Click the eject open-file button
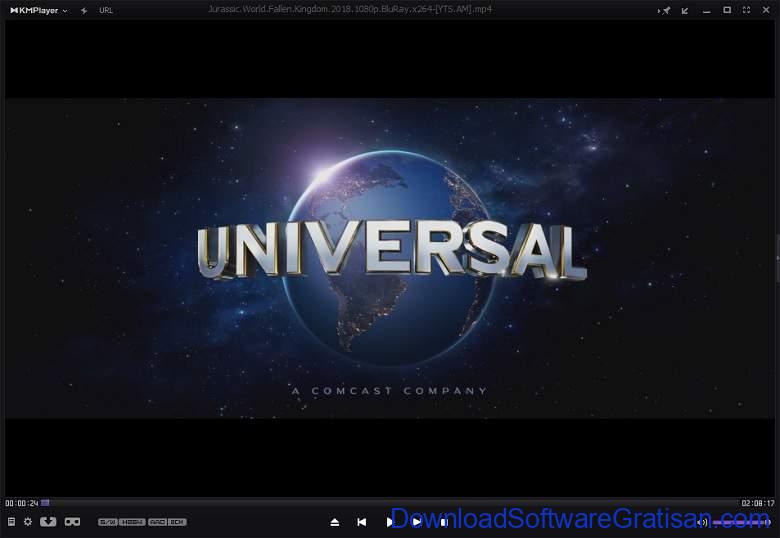 click(335, 522)
